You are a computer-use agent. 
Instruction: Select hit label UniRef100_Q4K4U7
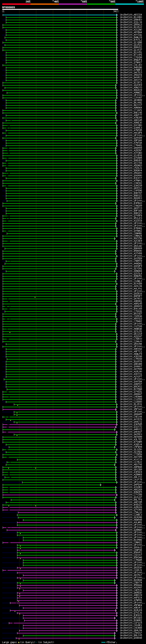pos(131,432)
